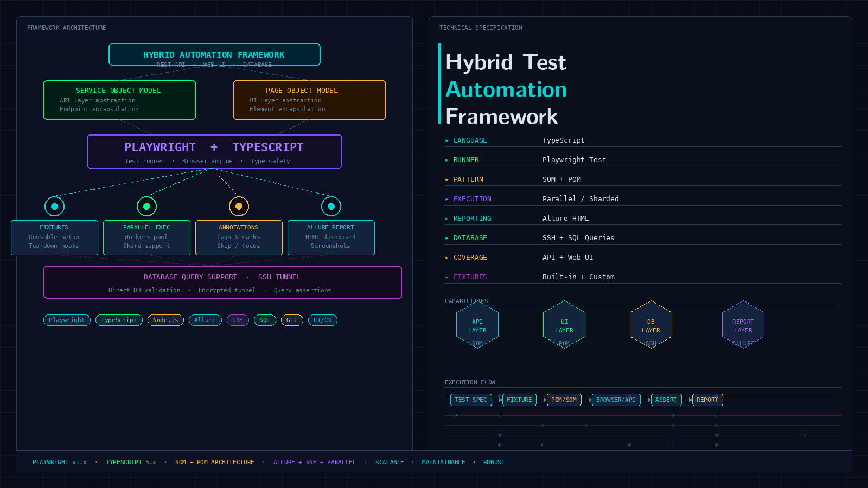
Task: Click the Fixtures cyan circle node
Action: pyautogui.click(x=54, y=206)
